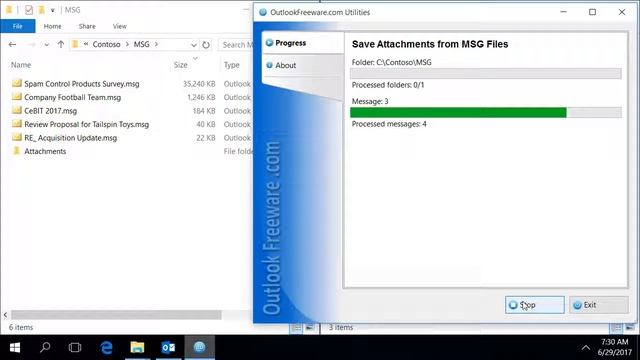The height and width of the screenshot is (360, 640).
Task: Open Task View from taskbar
Action: click(75, 347)
